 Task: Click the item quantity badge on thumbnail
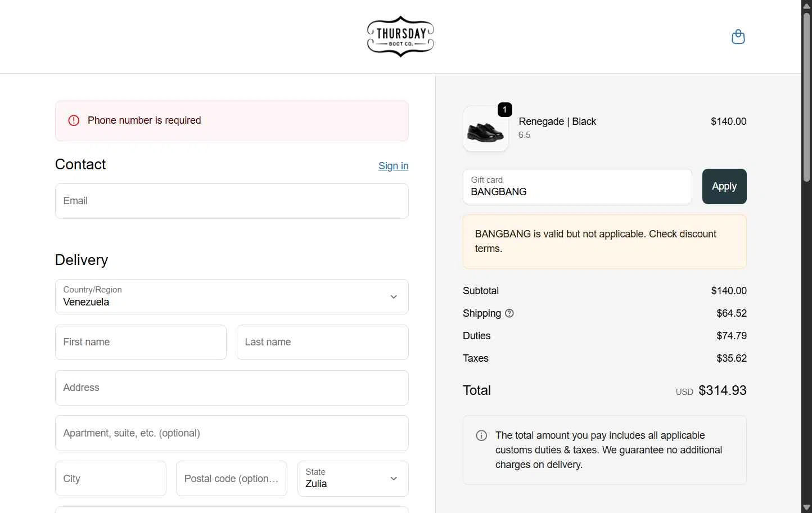click(504, 110)
